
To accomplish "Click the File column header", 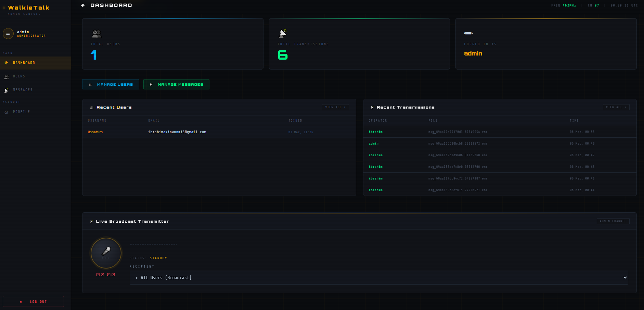I will click(433, 121).
